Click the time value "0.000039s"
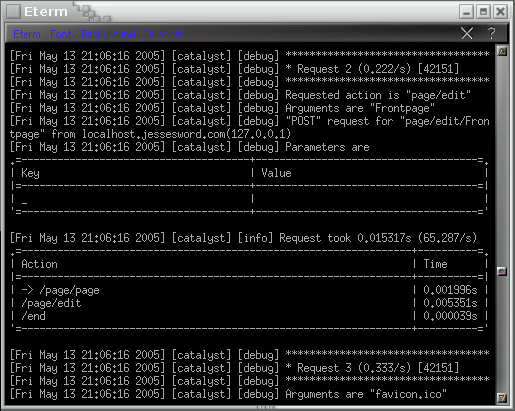515x411 pixels. (450, 316)
